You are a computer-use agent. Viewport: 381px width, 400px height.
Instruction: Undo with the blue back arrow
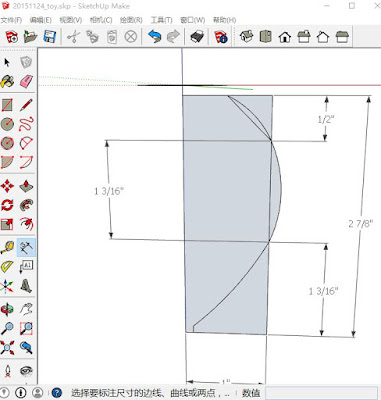(154, 36)
